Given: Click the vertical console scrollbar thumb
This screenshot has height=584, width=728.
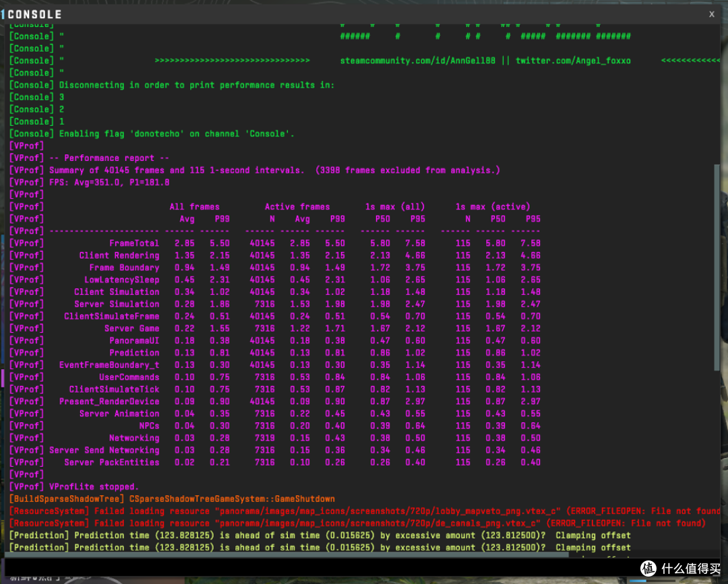Looking at the screenshot, I should click(x=717, y=267).
